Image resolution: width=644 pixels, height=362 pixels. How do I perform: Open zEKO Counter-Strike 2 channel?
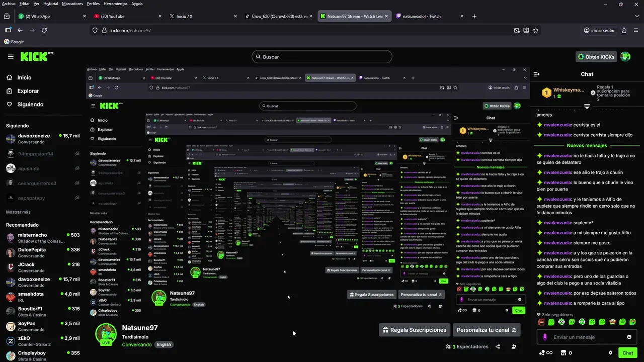pos(42,341)
